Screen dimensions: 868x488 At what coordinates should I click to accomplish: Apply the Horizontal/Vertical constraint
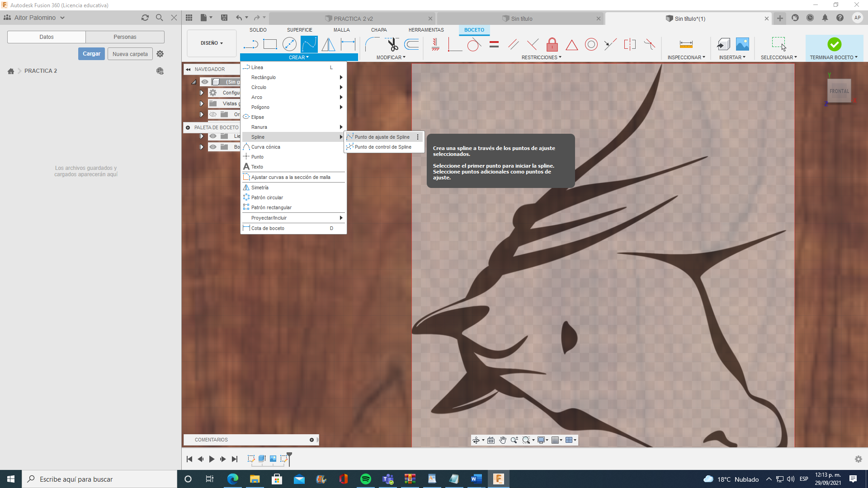click(x=435, y=44)
